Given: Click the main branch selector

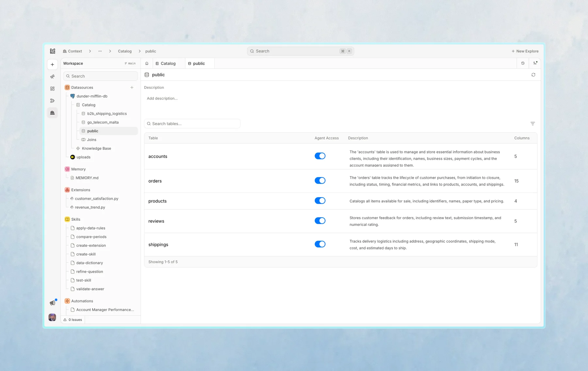Looking at the screenshot, I should tap(130, 63).
